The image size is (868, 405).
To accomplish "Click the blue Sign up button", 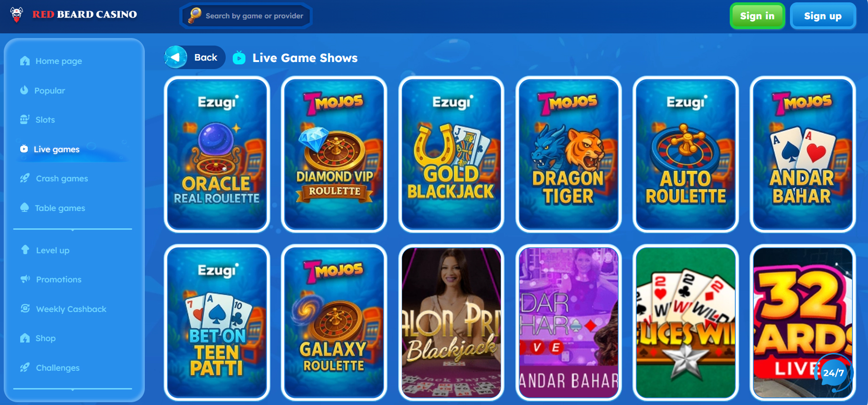I will pos(823,16).
